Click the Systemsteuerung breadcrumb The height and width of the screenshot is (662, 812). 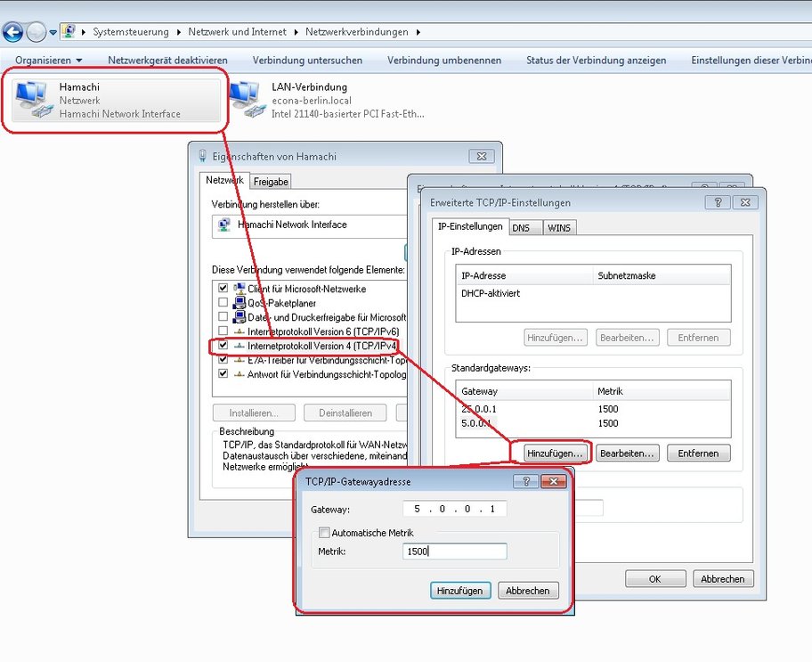[131, 32]
